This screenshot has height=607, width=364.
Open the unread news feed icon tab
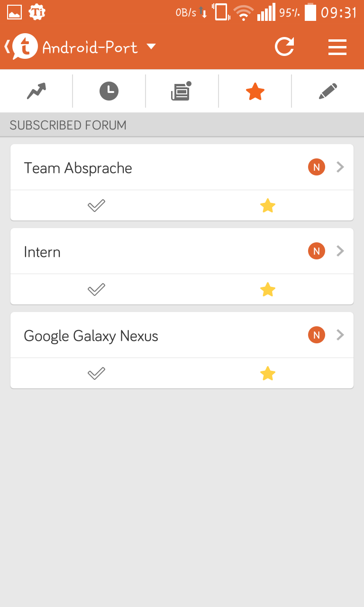tap(182, 91)
